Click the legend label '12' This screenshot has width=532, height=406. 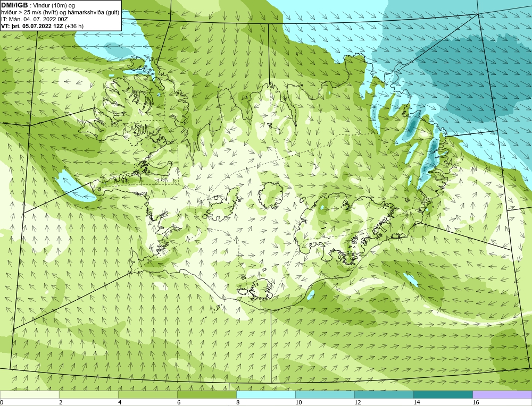pyautogui.click(x=358, y=402)
